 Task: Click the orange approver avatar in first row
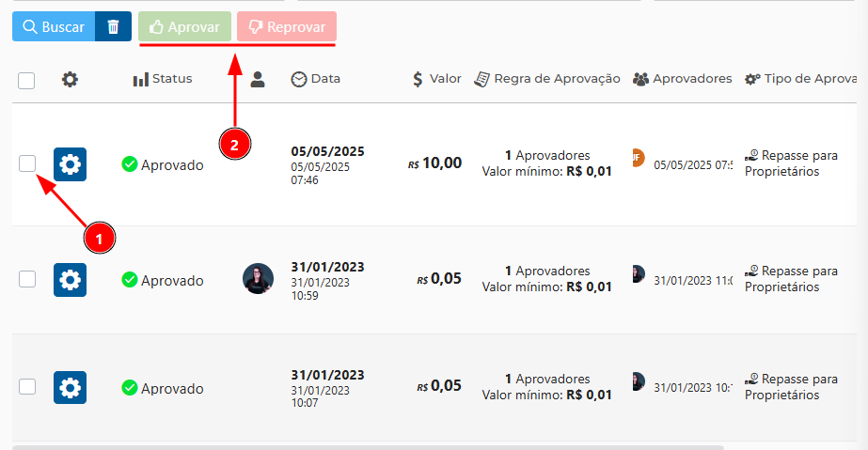(638, 159)
